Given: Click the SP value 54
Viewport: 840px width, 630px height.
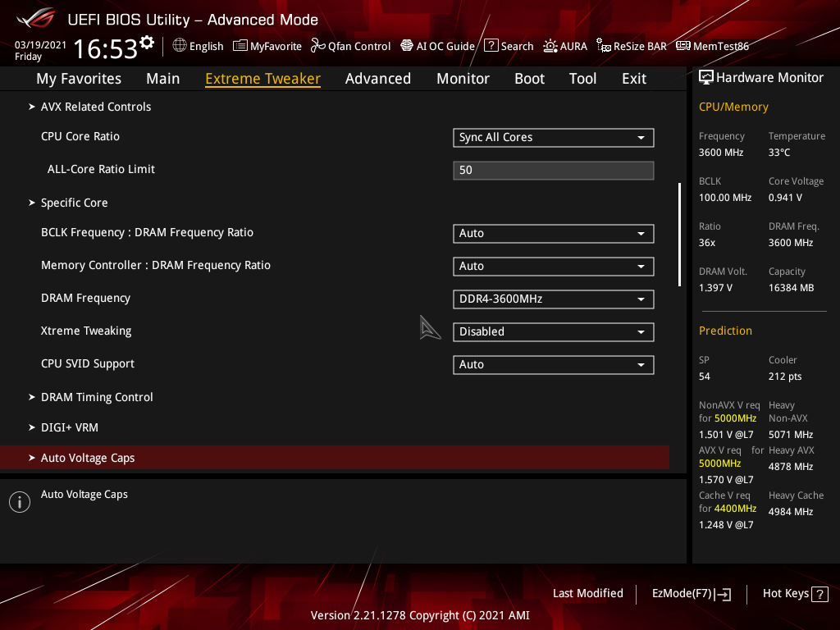Looking at the screenshot, I should click(x=705, y=376).
